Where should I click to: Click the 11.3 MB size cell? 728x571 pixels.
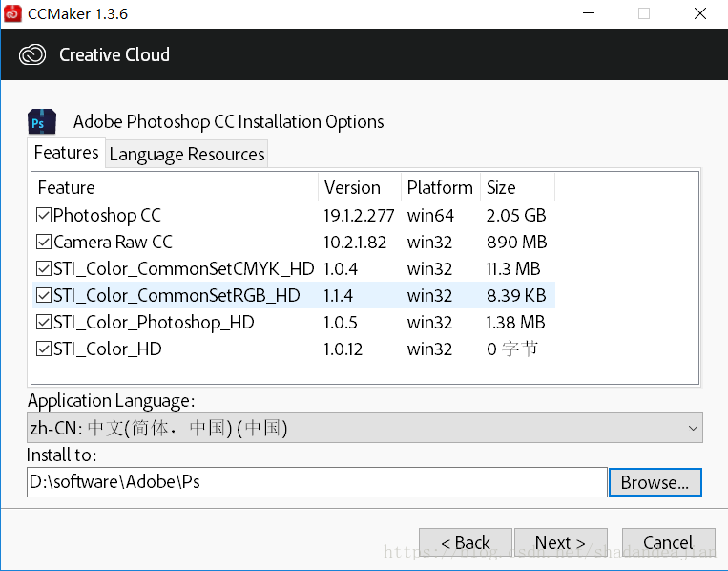tap(513, 269)
